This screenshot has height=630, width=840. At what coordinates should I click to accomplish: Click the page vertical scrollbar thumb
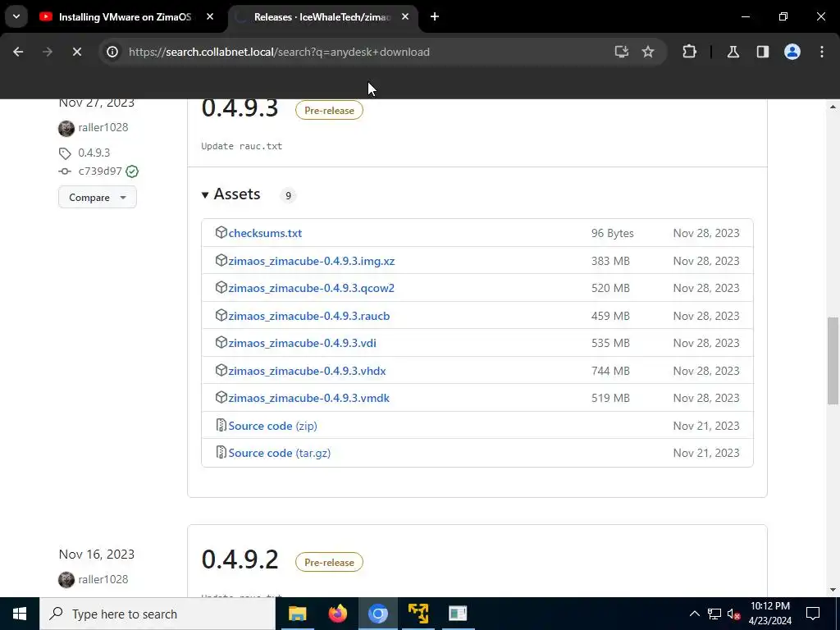point(833,361)
